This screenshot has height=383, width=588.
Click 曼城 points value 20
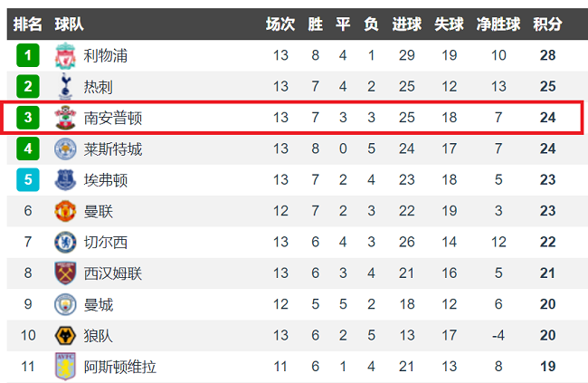tap(547, 304)
